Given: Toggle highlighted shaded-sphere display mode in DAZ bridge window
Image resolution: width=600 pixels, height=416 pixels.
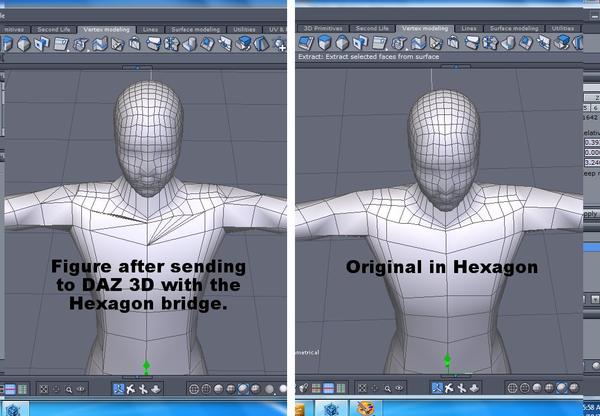Looking at the screenshot, I should click(243, 389).
